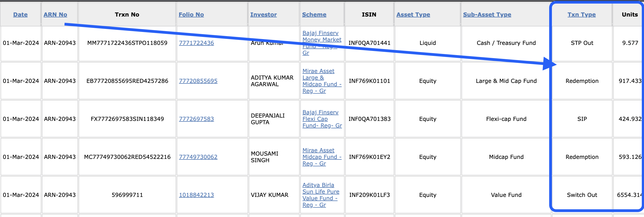Open Bajaj Finserv Money Market Fund scheme
The width and height of the screenshot is (644, 217).
(x=322, y=43)
